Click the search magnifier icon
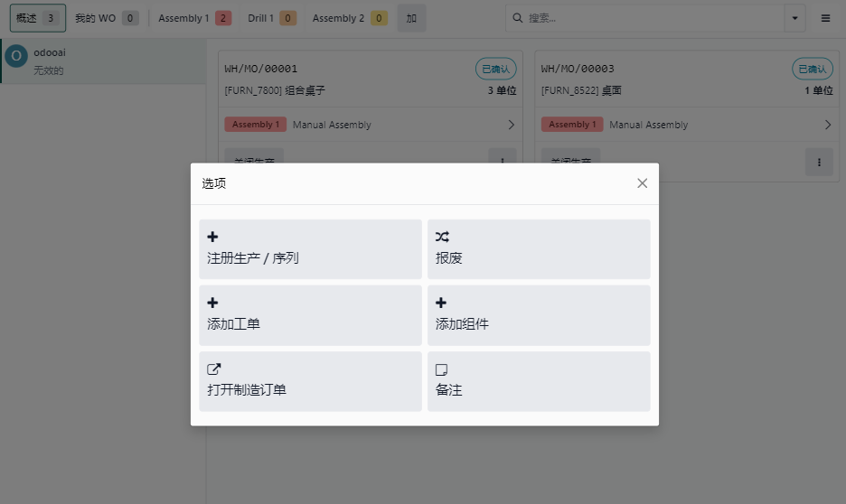Screen dimensions: 846x504 (x=517, y=18)
